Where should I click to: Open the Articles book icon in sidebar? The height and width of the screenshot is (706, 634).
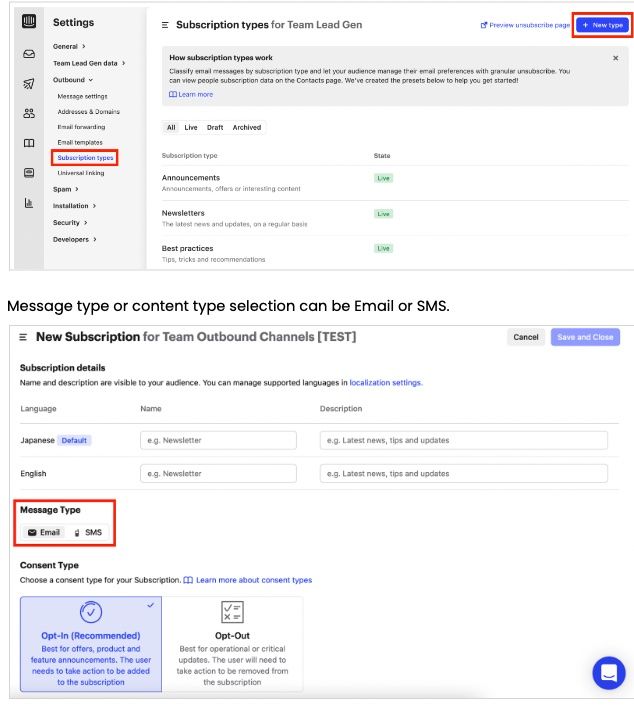29,143
